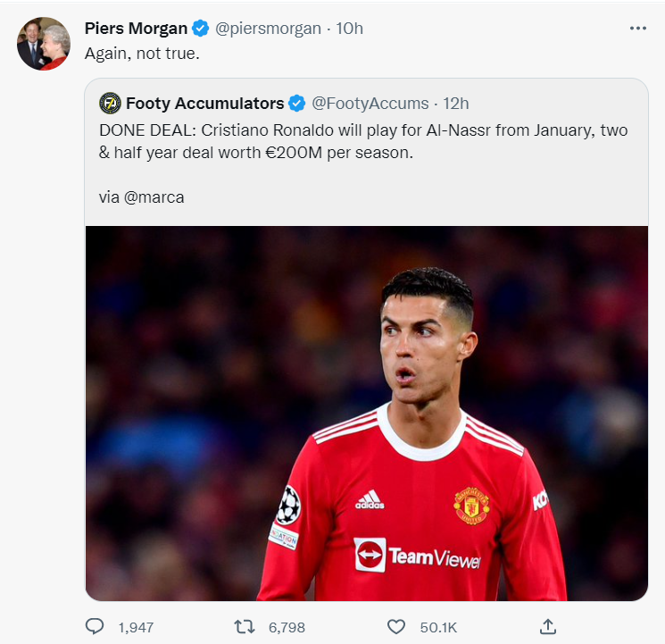Open the 10h tweet timestamp
This screenshot has height=644, width=665.
click(x=350, y=29)
